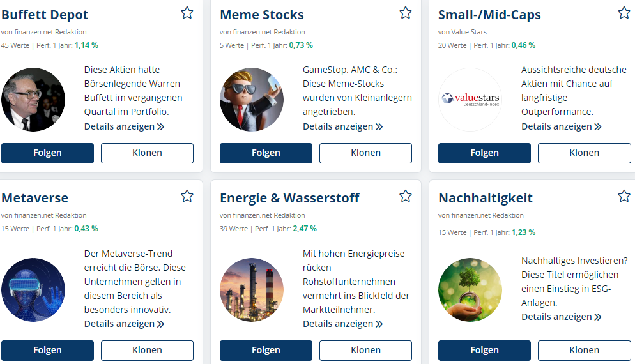This screenshot has width=635, height=364.
Task: Clone the Energie & Wasserstoff portfolio
Action: click(x=365, y=350)
